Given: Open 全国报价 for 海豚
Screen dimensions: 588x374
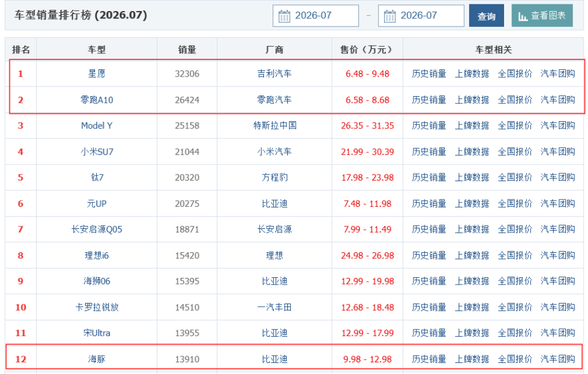Looking at the screenshot, I should pyautogui.click(x=515, y=359).
